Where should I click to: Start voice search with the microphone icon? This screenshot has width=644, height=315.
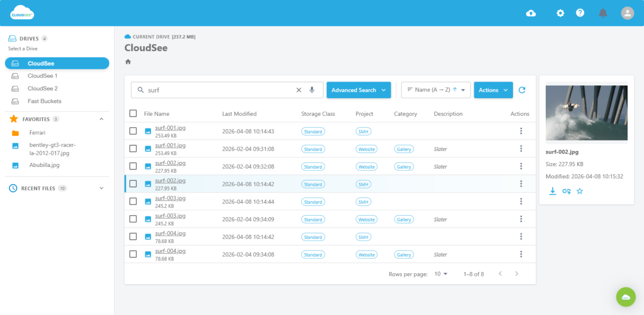pyautogui.click(x=312, y=90)
